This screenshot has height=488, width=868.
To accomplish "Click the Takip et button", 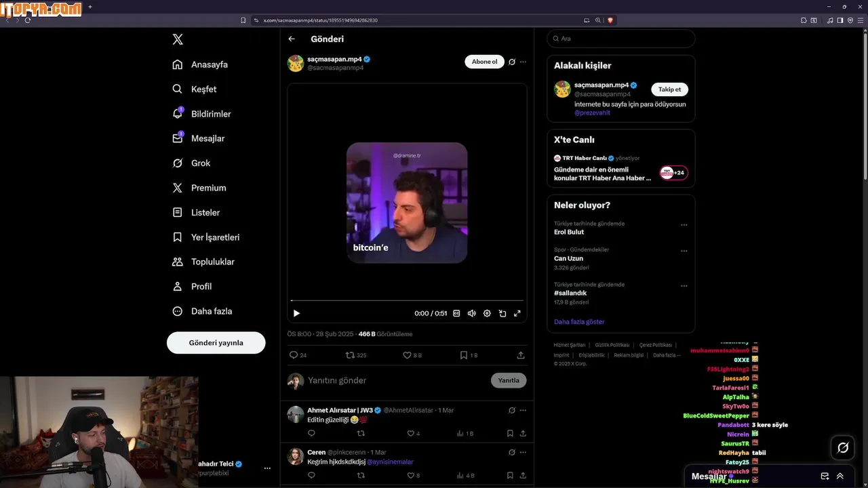I will pos(669,89).
